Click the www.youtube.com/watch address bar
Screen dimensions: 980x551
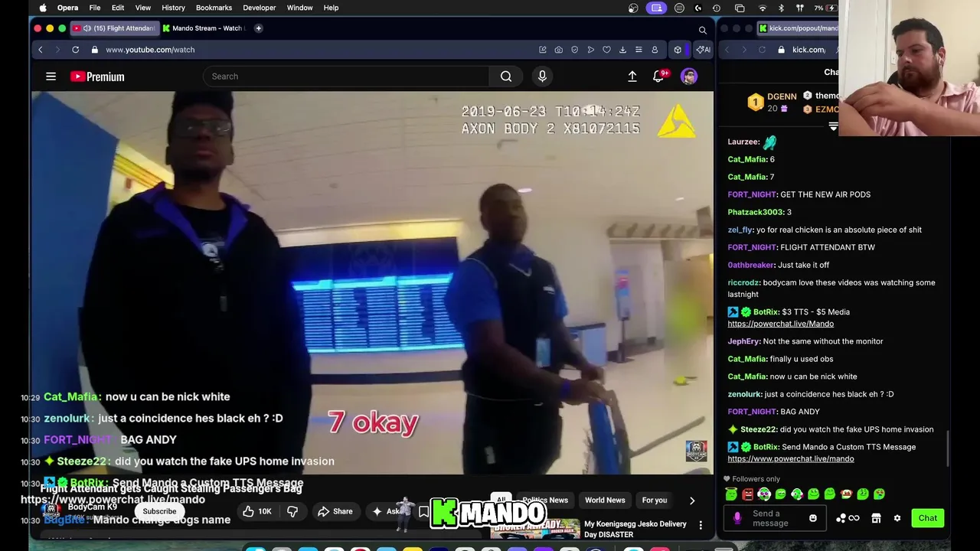(x=150, y=50)
